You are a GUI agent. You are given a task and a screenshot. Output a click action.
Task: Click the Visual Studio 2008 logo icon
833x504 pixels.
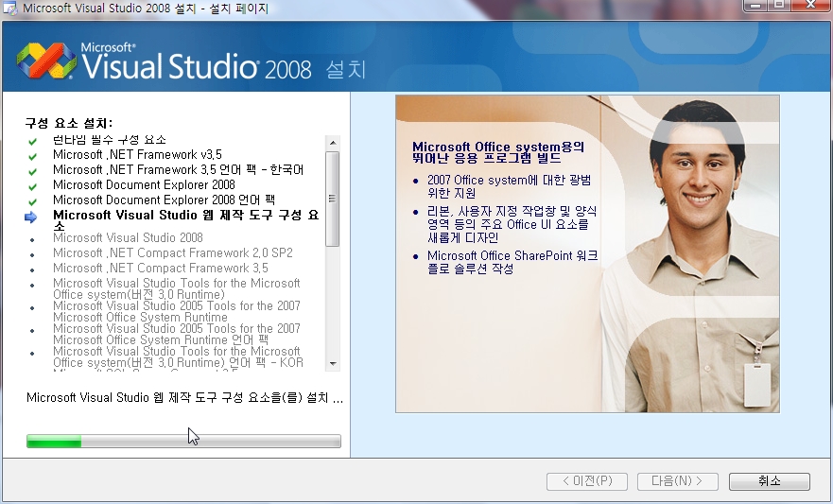[x=46, y=61]
